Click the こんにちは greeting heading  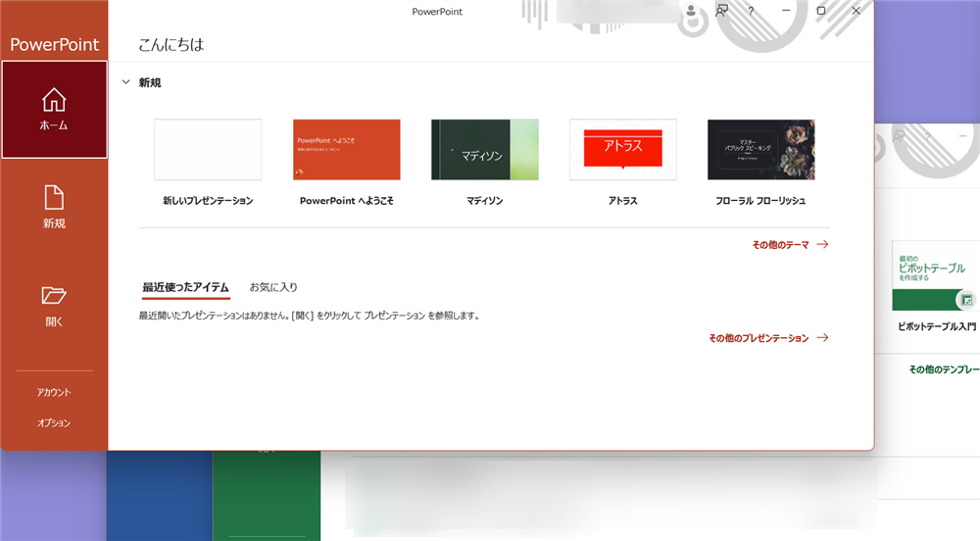point(171,44)
